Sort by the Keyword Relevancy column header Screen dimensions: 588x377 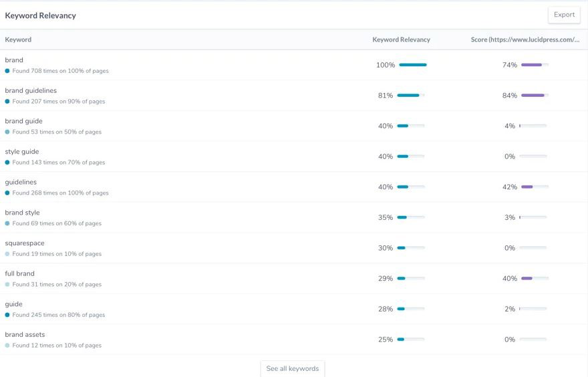[401, 39]
